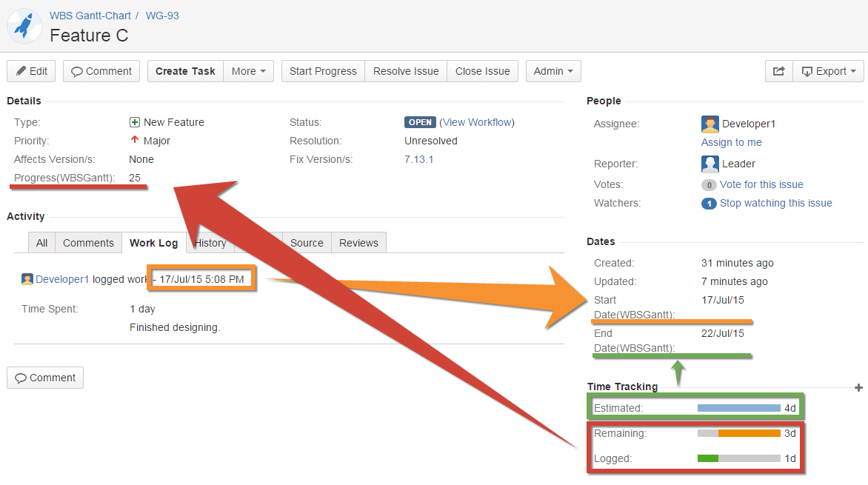Click the Estimated time progress bar
This screenshot has height=485, width=868.
click(738, 408)
